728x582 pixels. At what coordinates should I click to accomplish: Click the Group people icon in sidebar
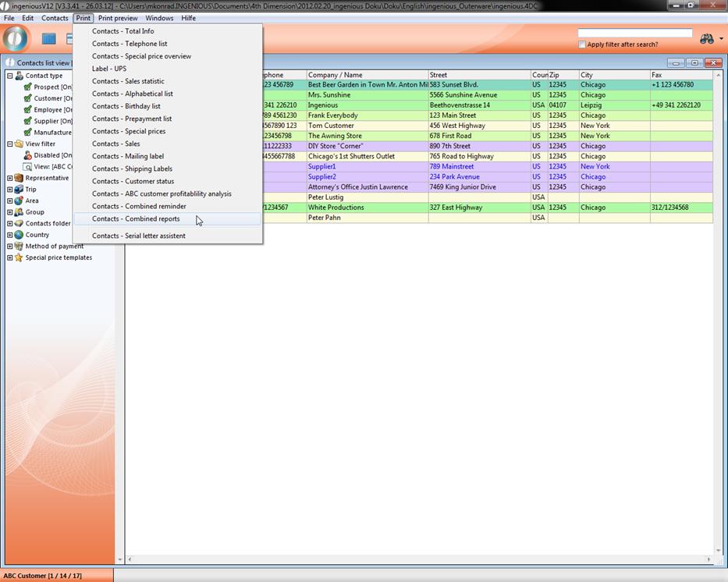click(19, 212)
